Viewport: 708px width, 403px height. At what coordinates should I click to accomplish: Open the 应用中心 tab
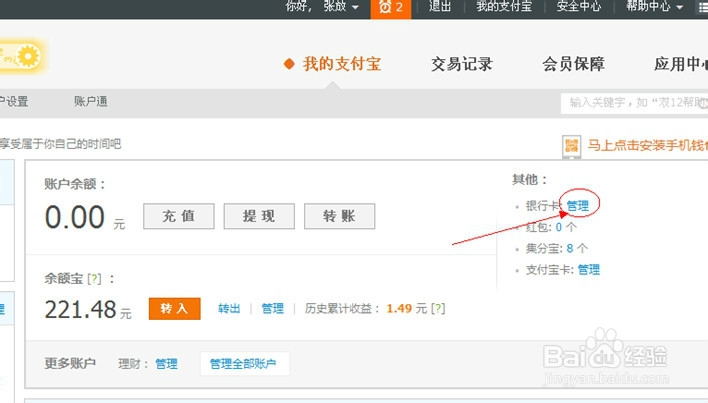[681, 64]
